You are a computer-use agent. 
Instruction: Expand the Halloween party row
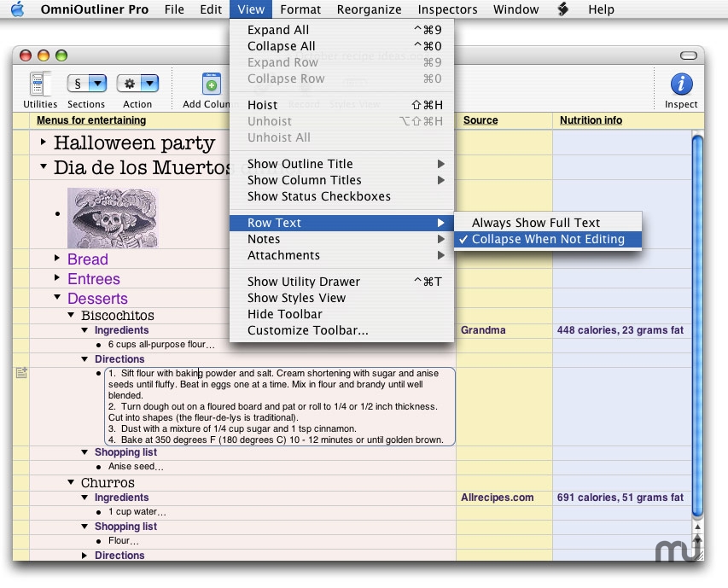(x=44, y=143)
